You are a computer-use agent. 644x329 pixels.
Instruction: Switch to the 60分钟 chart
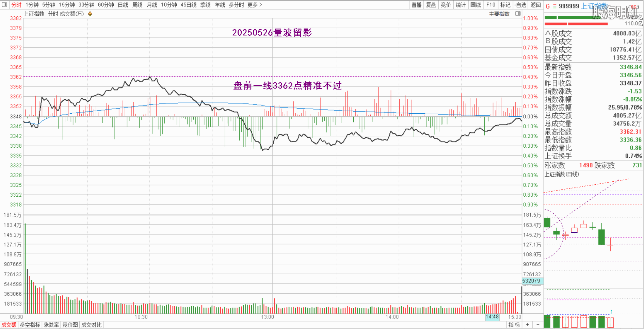106,5
